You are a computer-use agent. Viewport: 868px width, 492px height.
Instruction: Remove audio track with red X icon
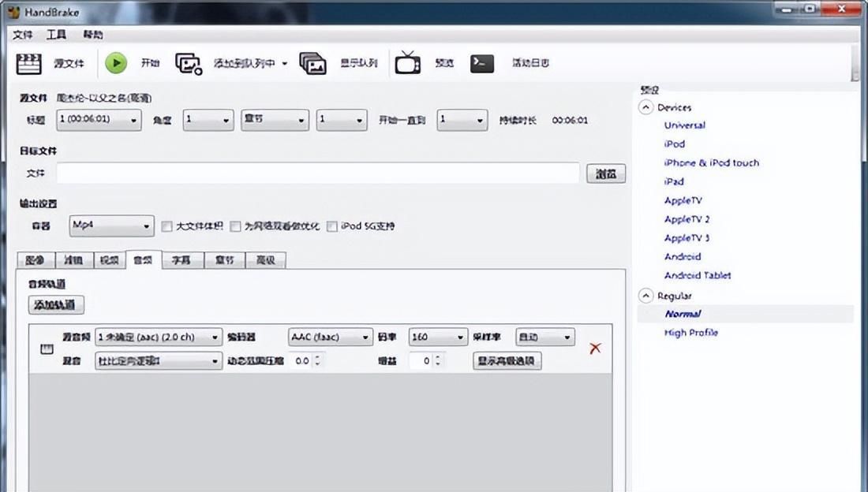point(595,348)
